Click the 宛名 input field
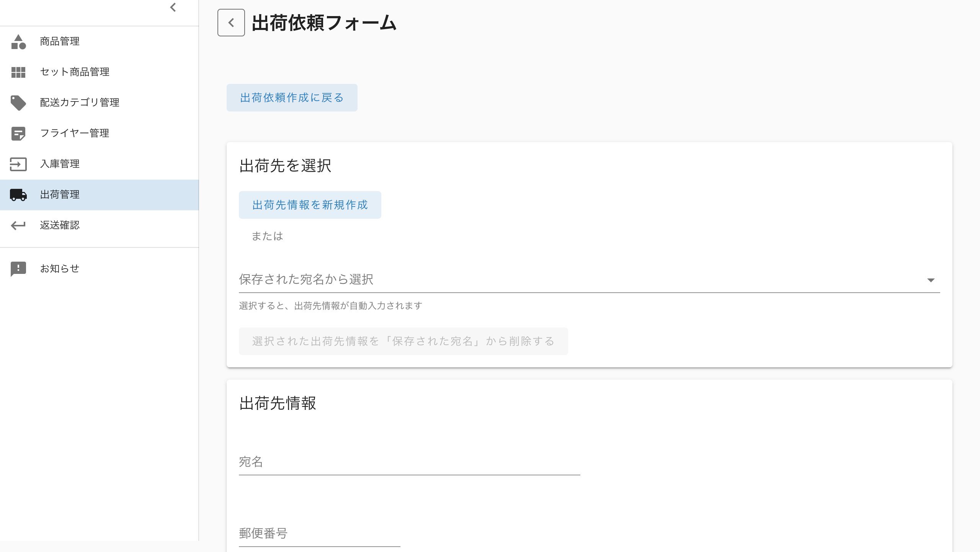The height and width of the screenshot is (552, 980). [x=410, y=462]
